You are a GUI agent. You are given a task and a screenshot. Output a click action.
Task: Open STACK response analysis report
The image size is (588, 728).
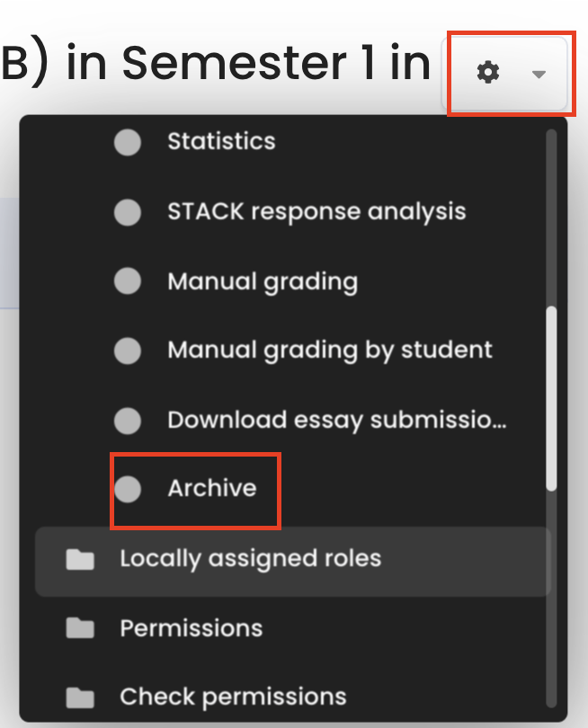click(316, 212)
